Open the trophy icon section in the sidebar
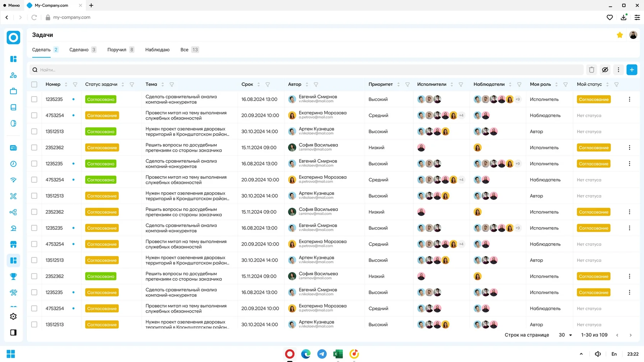This screenshot has height=362, width=644. tap(13, 277)
